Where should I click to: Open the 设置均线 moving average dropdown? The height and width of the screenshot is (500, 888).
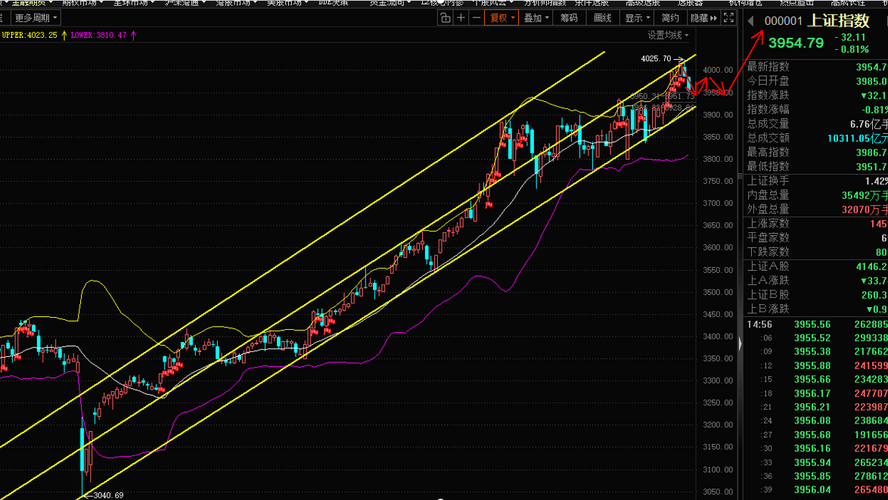click(x=668, y=35)
